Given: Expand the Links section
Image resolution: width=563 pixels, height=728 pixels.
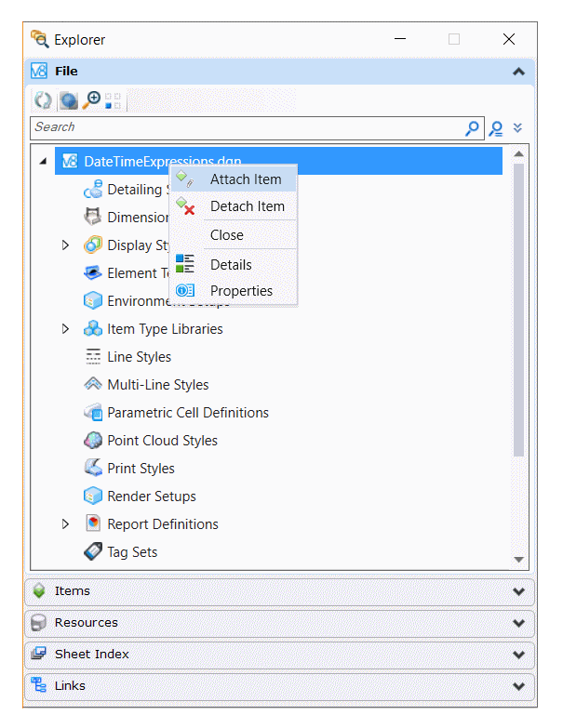Looking at the screenshot, I should (x=518, y=686).
